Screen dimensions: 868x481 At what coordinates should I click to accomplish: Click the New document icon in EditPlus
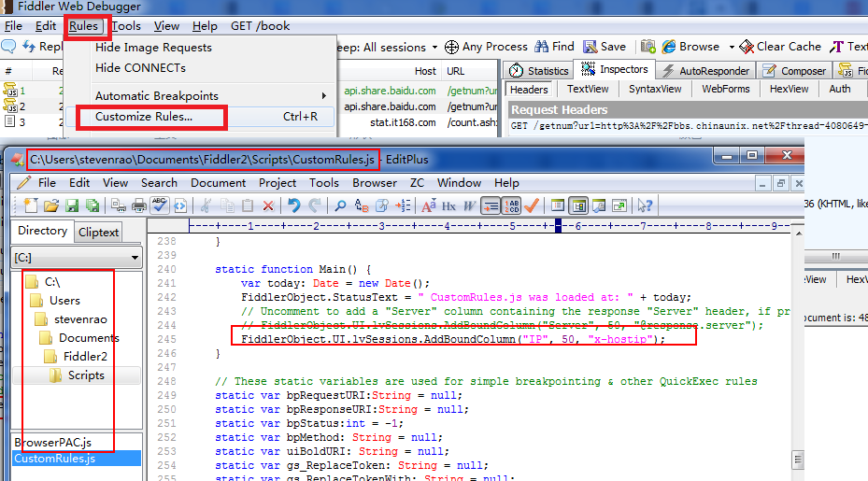31,205
